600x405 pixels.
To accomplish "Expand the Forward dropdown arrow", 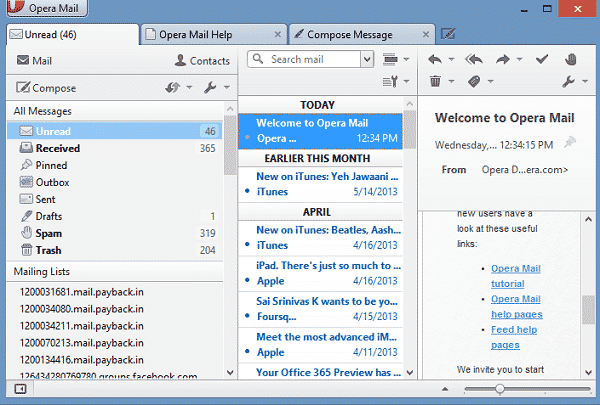I will pos(519,59).
